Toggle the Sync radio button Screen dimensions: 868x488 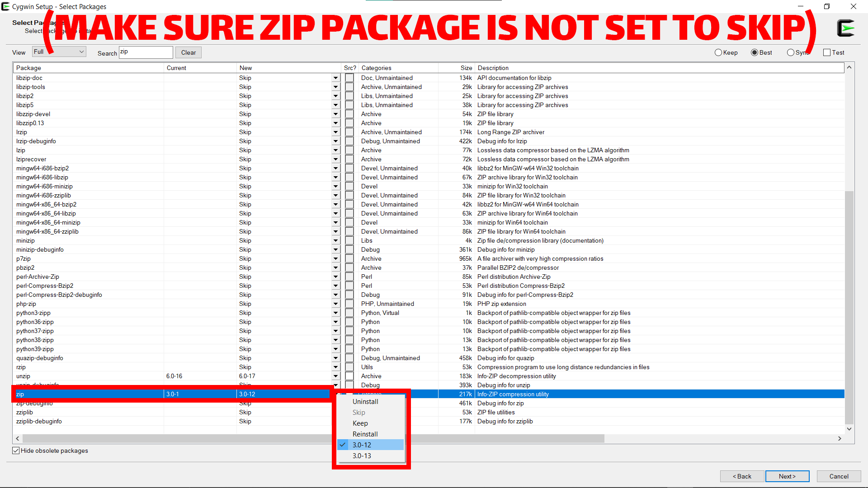coord(790,52)
